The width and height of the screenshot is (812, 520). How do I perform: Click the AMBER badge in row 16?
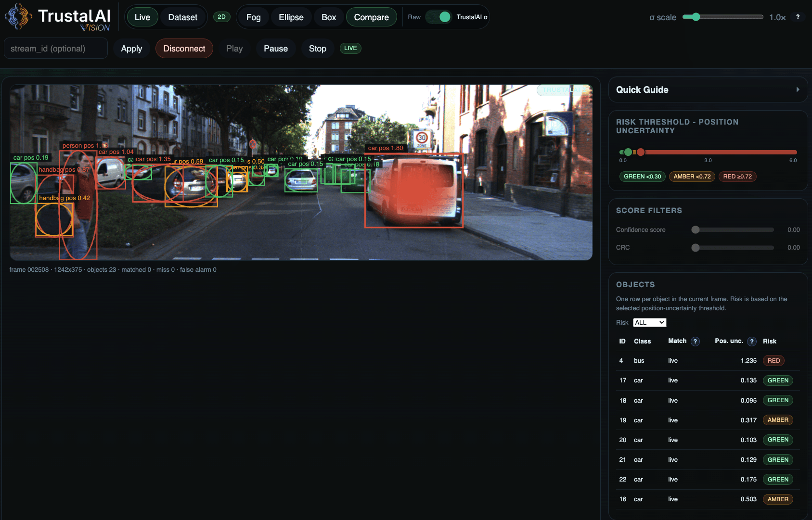tap(778, 499)
